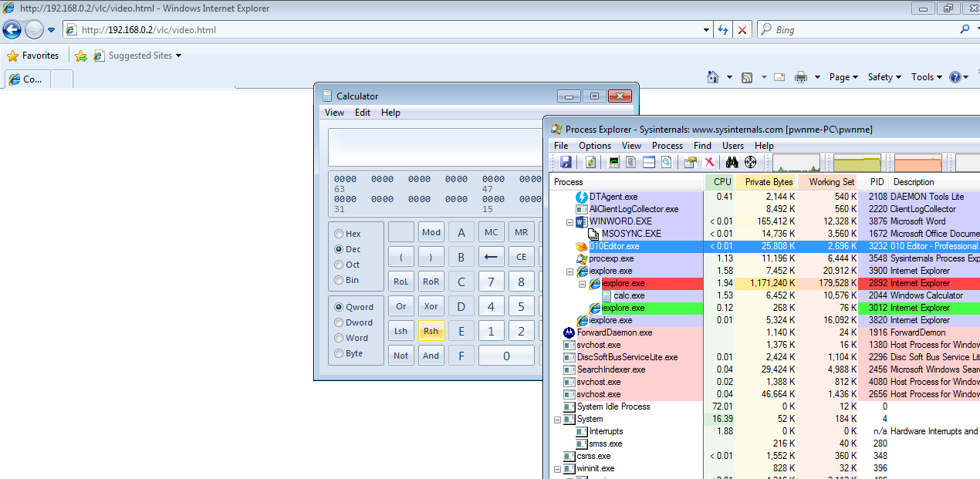Image resolution: width=980 pixels, height=479 pixels.
Task: Select the Oct radio button in Calculator
Action: tap(339, 265)
